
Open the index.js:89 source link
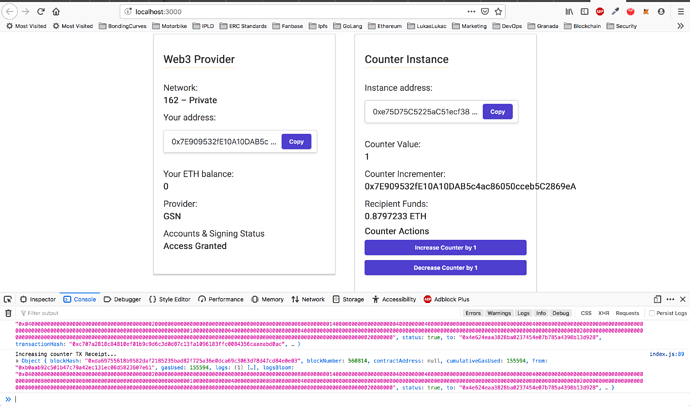[667, 354]
